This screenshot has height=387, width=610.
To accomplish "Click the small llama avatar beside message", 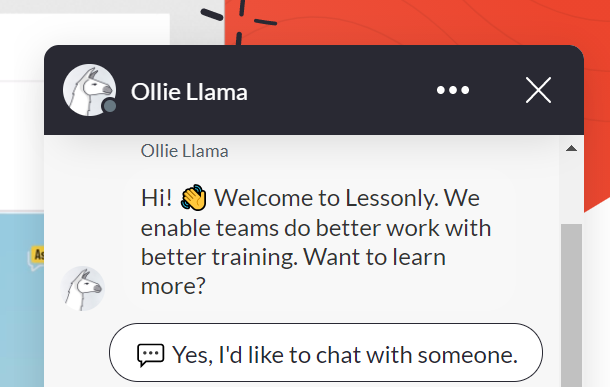I will [83, 288].
